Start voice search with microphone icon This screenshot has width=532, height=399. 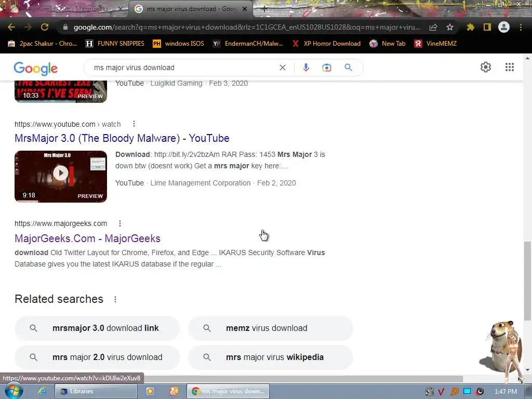[305, 68]
